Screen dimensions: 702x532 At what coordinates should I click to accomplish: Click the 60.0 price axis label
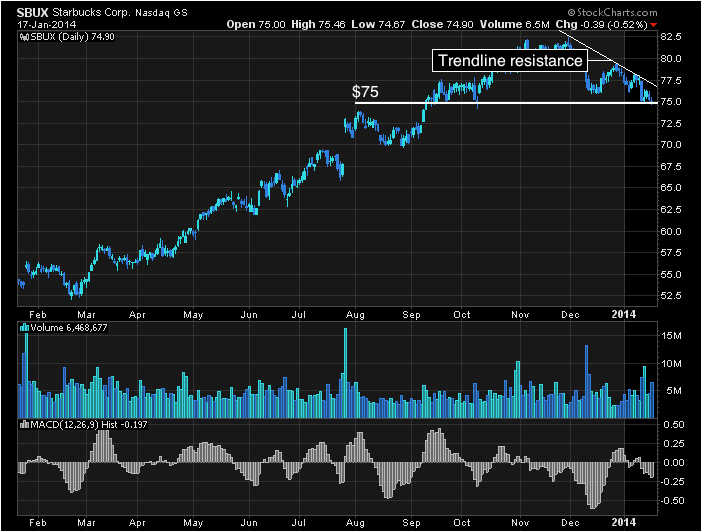coord(671,232)
